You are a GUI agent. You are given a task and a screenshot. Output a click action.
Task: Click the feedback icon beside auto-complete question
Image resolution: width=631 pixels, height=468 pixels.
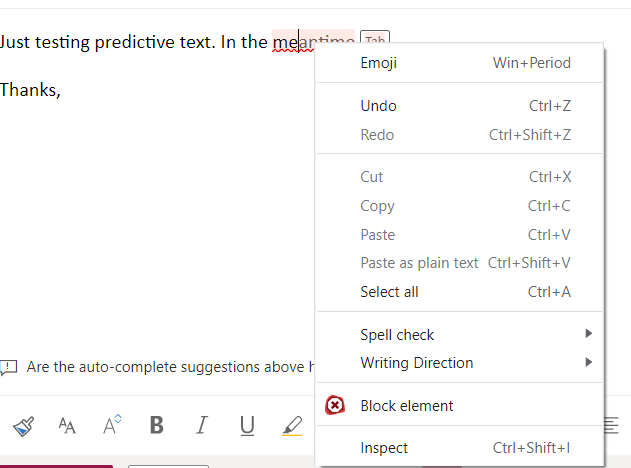pyautogui.click(x=9, y=367)
